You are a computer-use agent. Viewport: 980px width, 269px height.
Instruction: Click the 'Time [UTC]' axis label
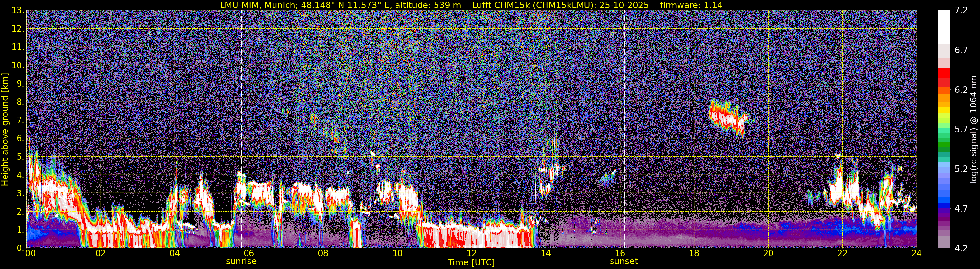pyautogui.click(x=471, y=262)
